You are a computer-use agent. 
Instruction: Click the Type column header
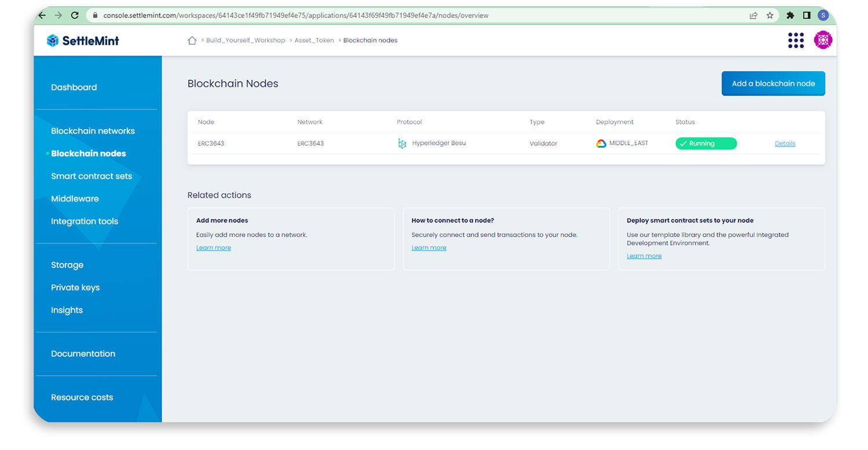coord(537,122)
